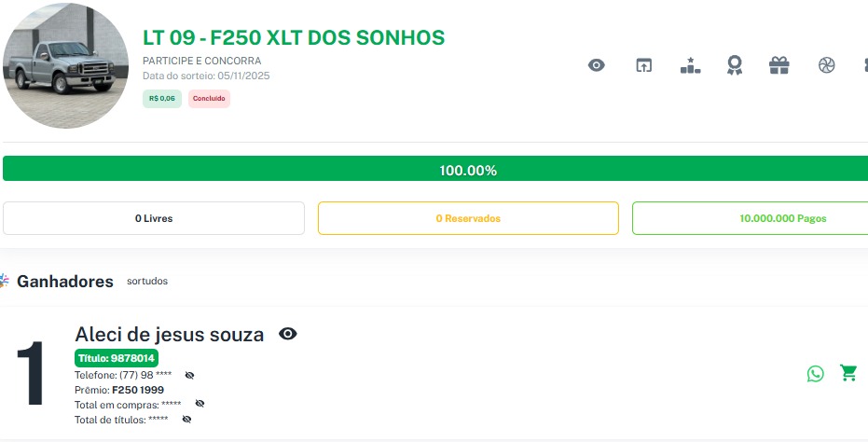Click the spinning wheel roulette icon
The height and width of the screenshot is (442, 868).
click(x=826, y=65)
